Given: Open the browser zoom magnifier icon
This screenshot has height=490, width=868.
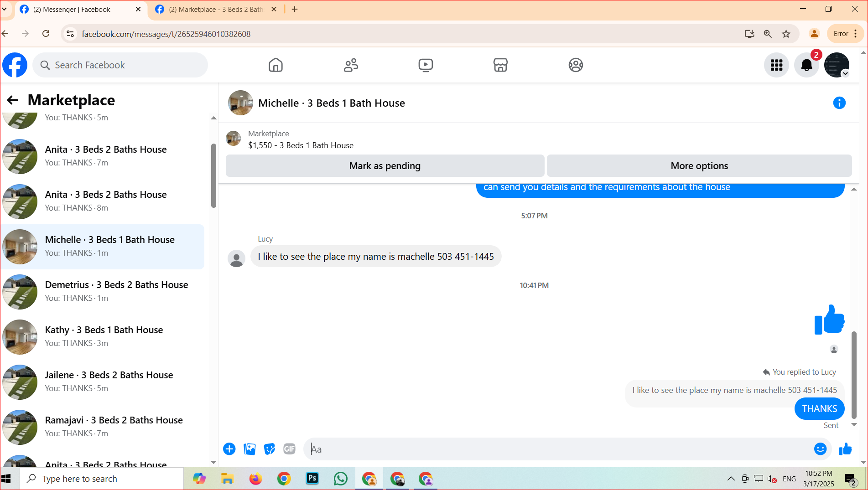Looking at the screenshot, I should [768, 34].
